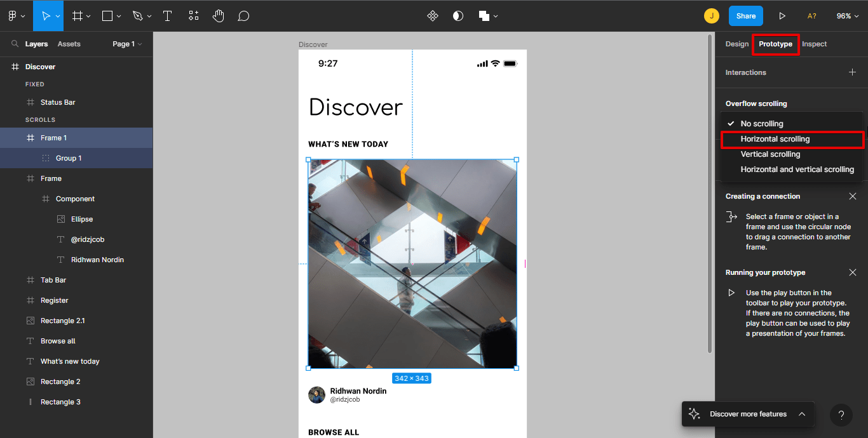Select the Hand tool
The width and height of the screenshot is (868, 438).
pos(218,15)
